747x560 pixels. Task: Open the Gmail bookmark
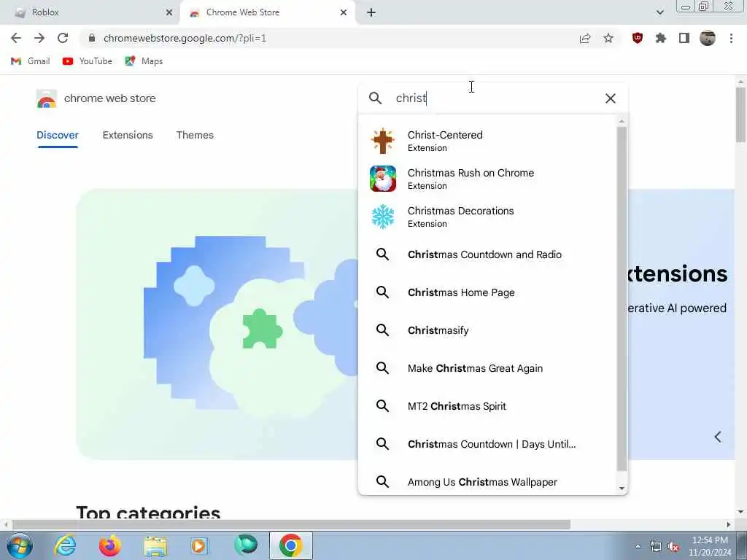(x=31, y=61)
